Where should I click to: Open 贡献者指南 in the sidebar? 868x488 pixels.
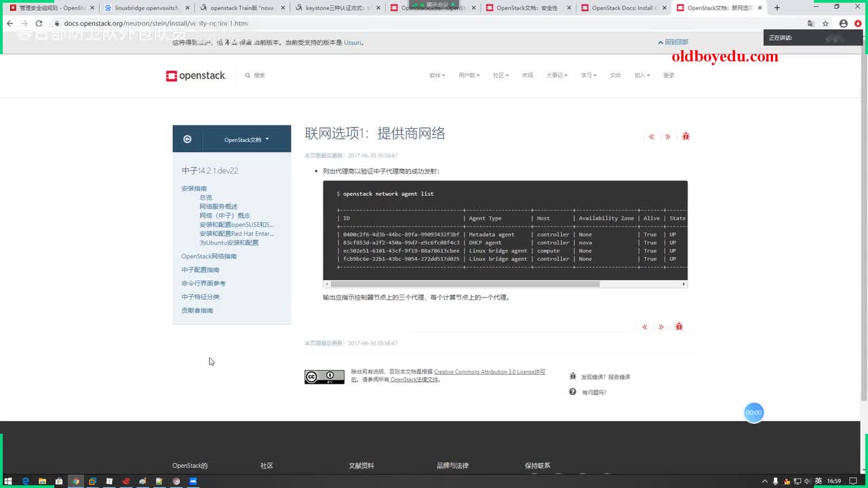pyautogui.click(x=197, y=310)
